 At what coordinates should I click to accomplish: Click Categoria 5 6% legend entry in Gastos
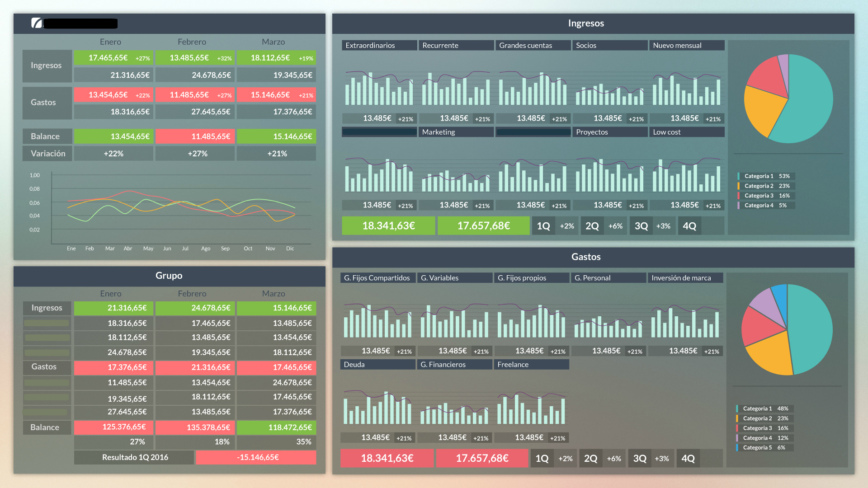point(764,448)
